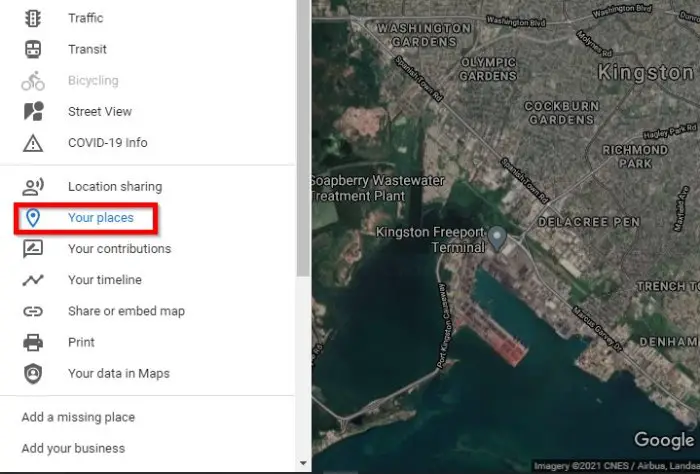Screen dimensions: 700x474
Task: Click the Share or embed link icon
Action: 33,311
